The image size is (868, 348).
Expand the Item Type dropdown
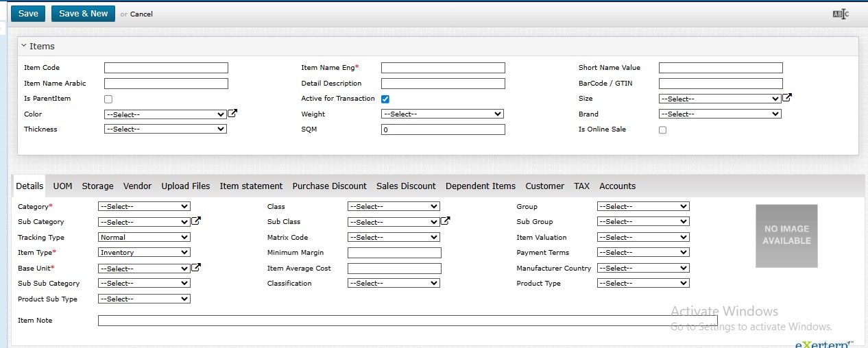[x=144, y=253]
